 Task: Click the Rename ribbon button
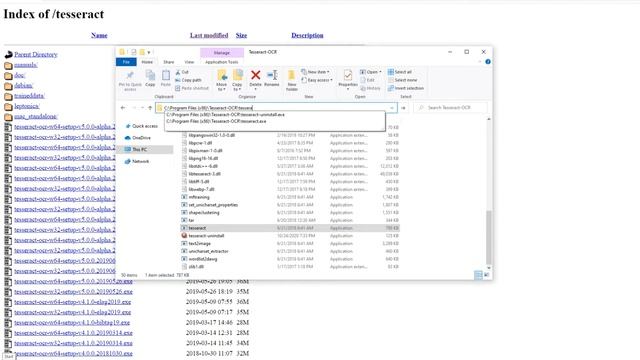272,78
